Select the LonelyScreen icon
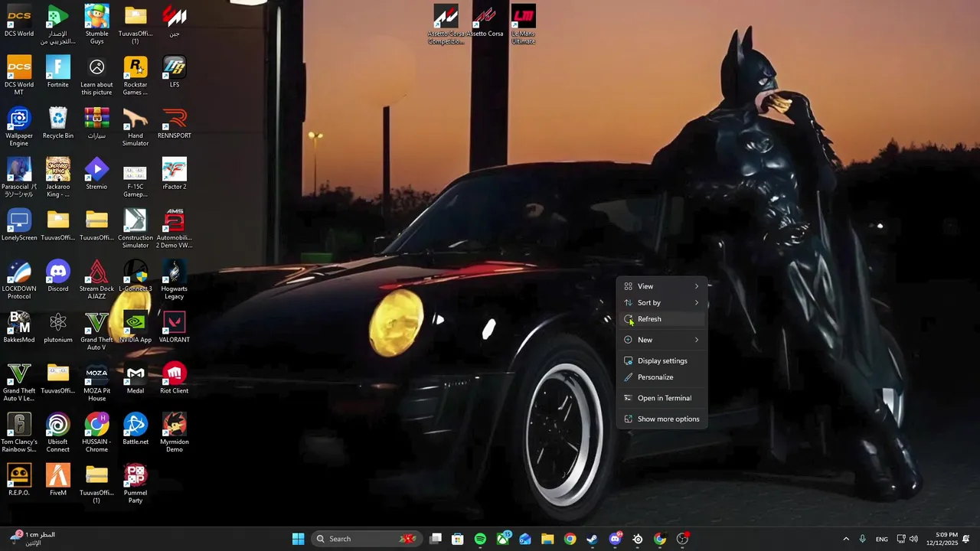Viewport: 980px width, 551px height. point(19,225)
